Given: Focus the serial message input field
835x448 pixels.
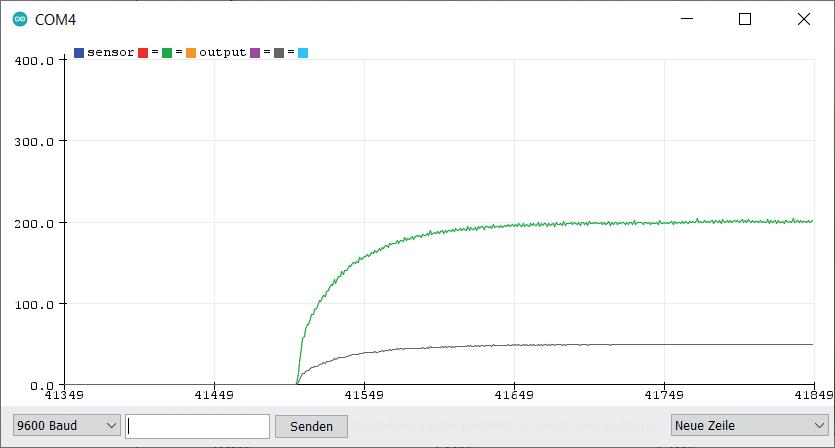Looking at the screenshot, I should 198,426.
